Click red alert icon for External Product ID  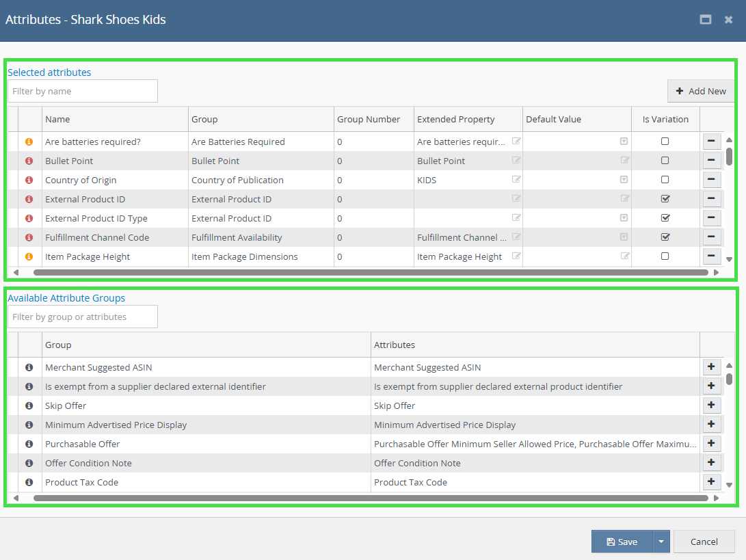click(x=29, y=199)
